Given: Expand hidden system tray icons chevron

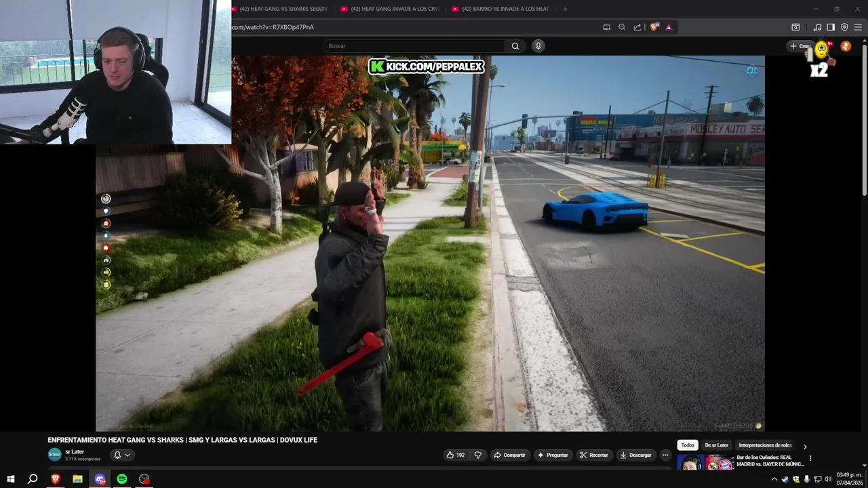Looking at the screenshot, I should [x=774, y=479].
